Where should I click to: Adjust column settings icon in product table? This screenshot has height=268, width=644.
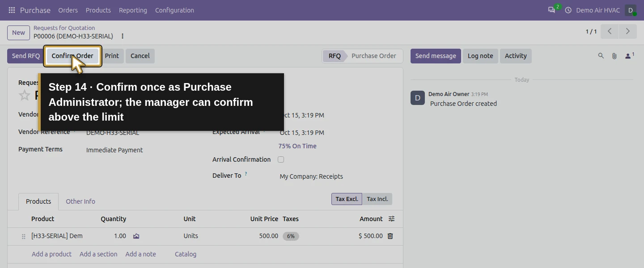click(x=392, y=219)
